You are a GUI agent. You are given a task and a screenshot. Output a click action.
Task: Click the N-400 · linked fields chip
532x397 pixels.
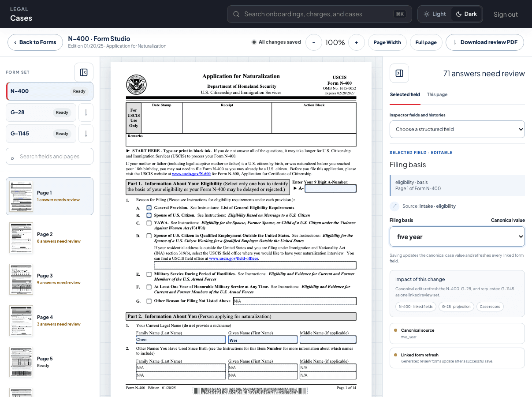[416, 307]
